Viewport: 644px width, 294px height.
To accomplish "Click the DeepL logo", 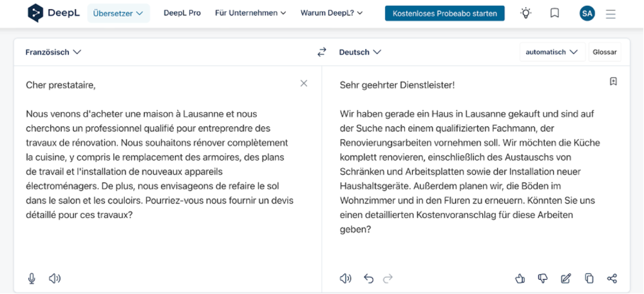I will tap(53, 13).
